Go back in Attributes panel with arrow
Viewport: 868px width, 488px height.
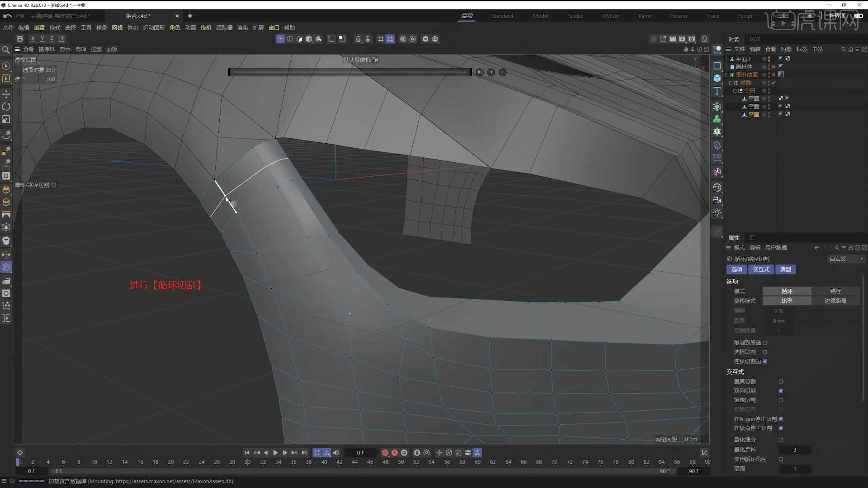[816, 248]
